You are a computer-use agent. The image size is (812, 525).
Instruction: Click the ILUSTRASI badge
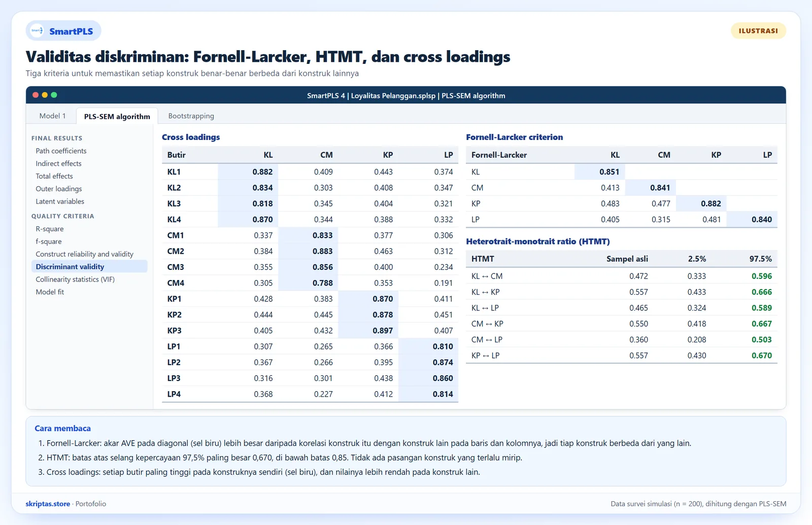tap(758, 31)
